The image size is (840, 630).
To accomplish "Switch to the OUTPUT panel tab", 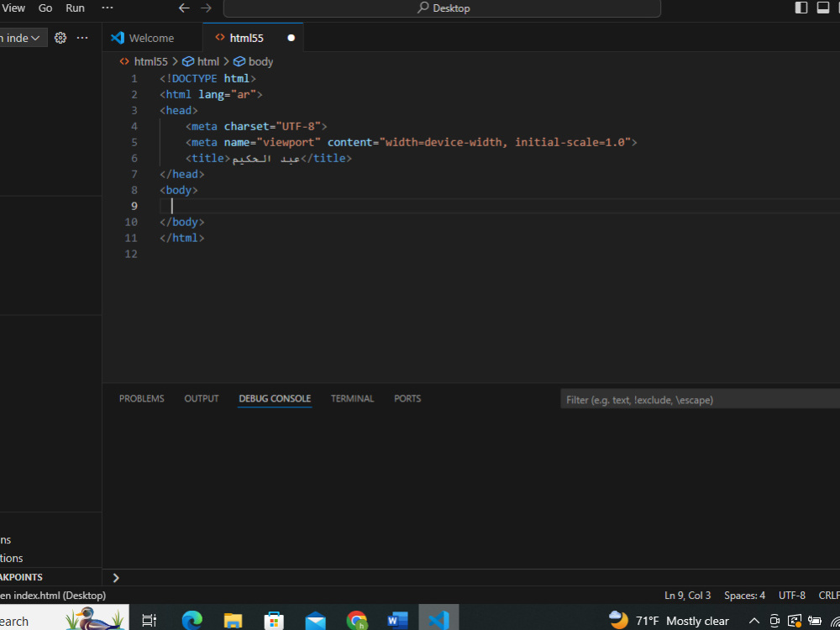I will pos(202,398).
